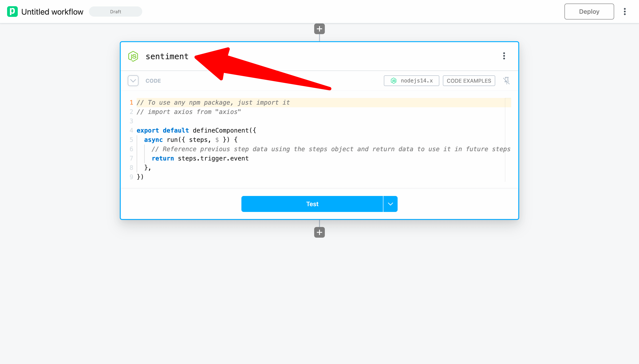
Task: Deploy the workflow
Action: point(589,12)
